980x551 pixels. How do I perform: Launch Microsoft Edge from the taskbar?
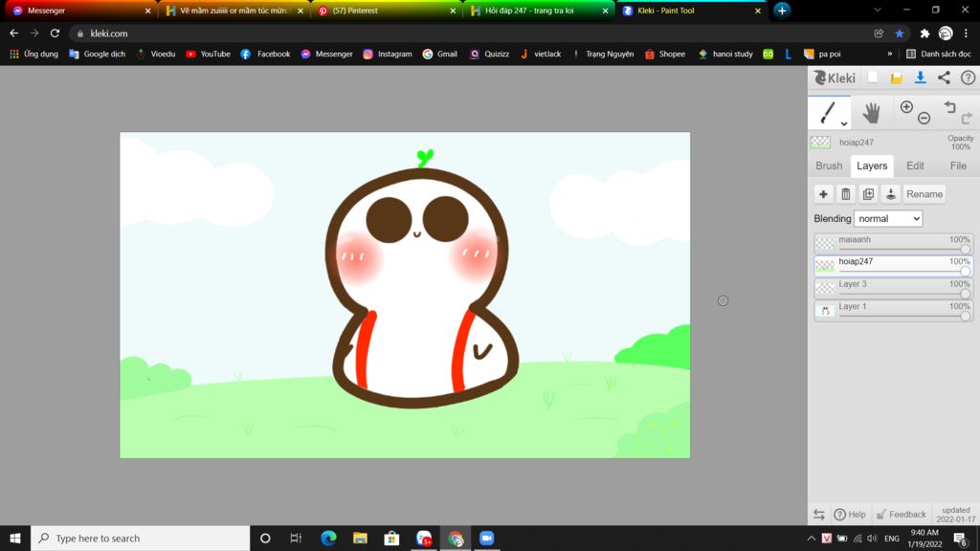click(x=328, y=538)
